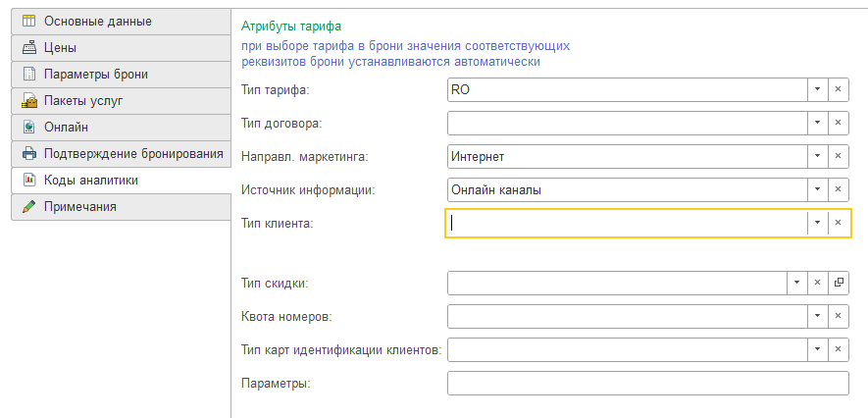Screen dimensions: 868x418
Task: Expand the Квота номеров dropdown arrow
Action: 817,316
